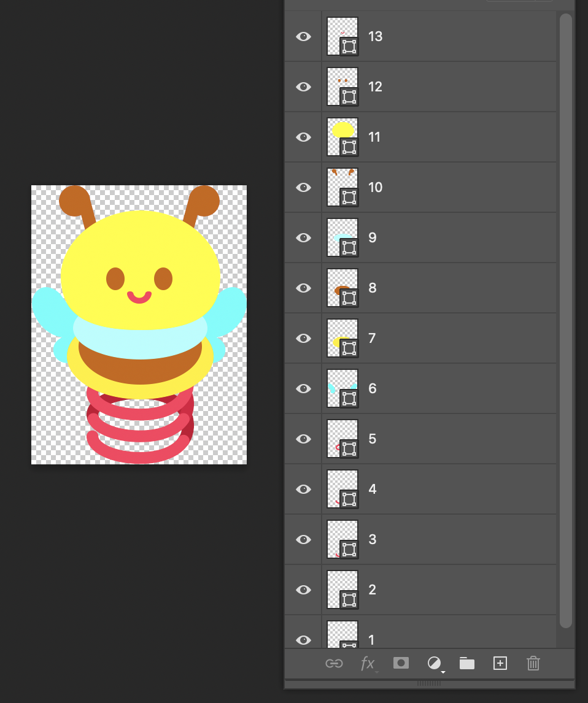Toggle visibility of layer 11

(x=303, y=137)
